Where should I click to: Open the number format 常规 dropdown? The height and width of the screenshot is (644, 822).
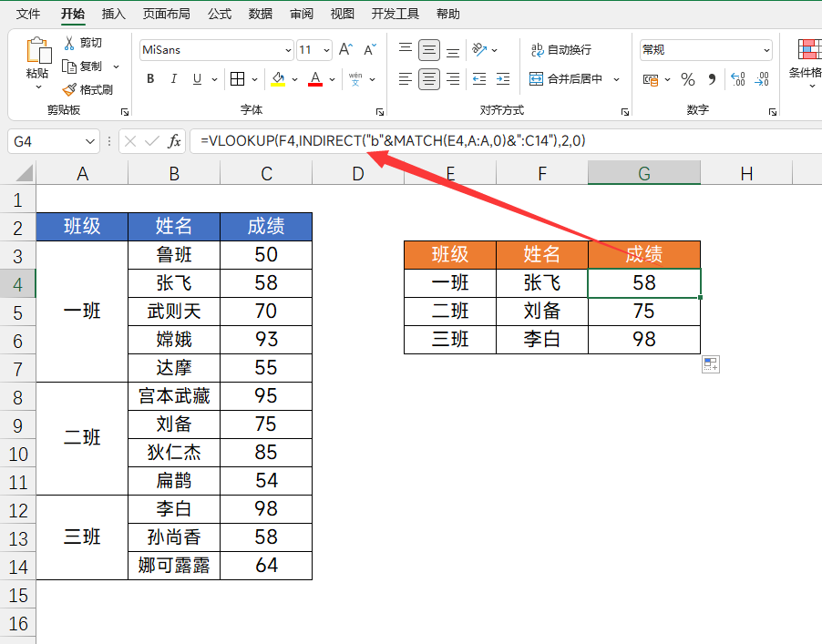766,50
